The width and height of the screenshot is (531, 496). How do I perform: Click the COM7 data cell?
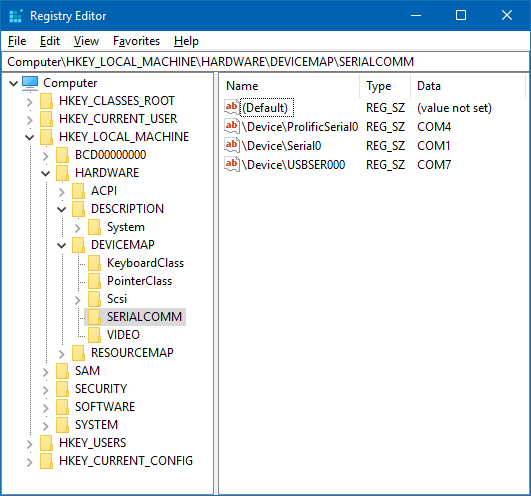(x=434, y=165)
